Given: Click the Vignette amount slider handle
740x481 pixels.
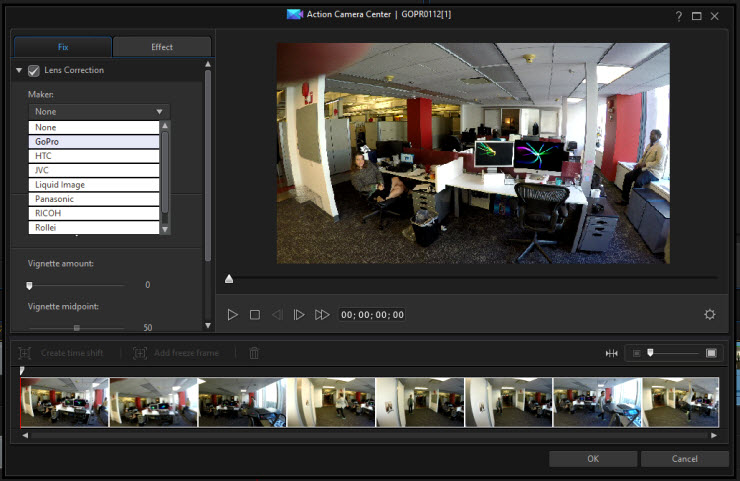Looking at the screenshot, I should click(x=29, y=286).
